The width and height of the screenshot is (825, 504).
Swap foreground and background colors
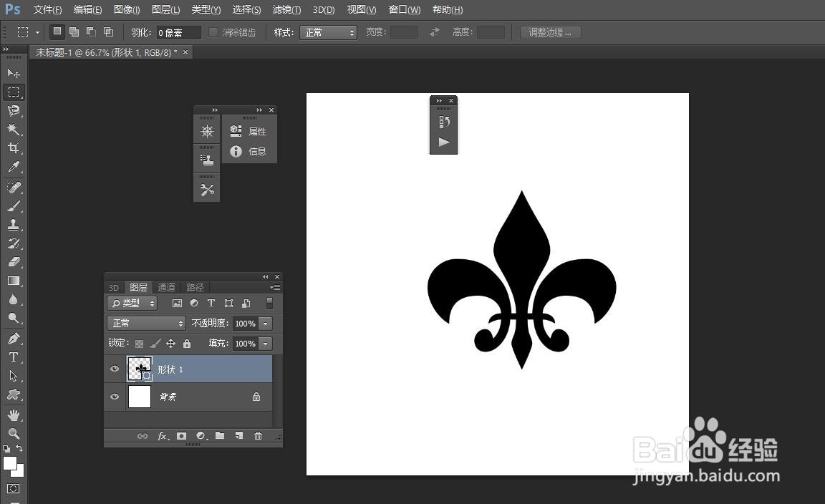19,448
